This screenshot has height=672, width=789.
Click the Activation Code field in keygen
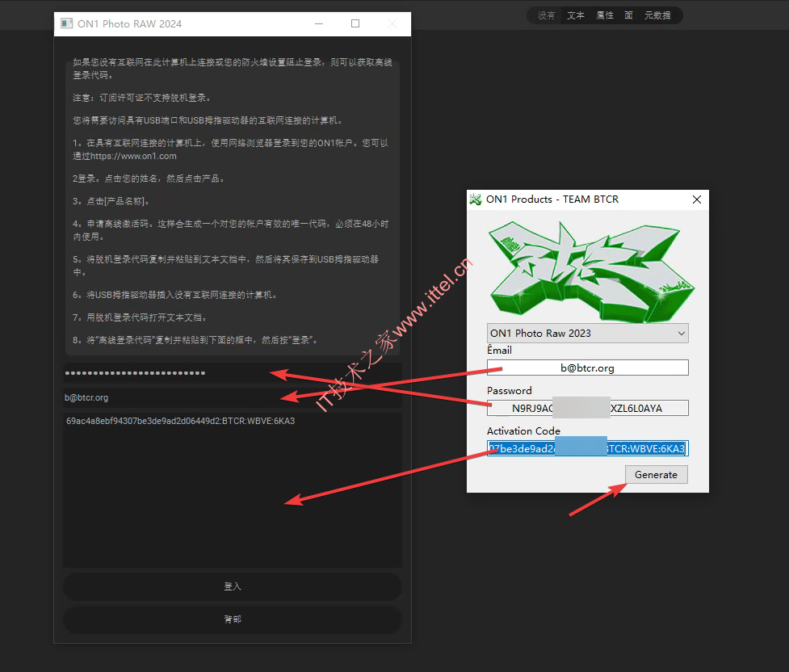(588, 448)
